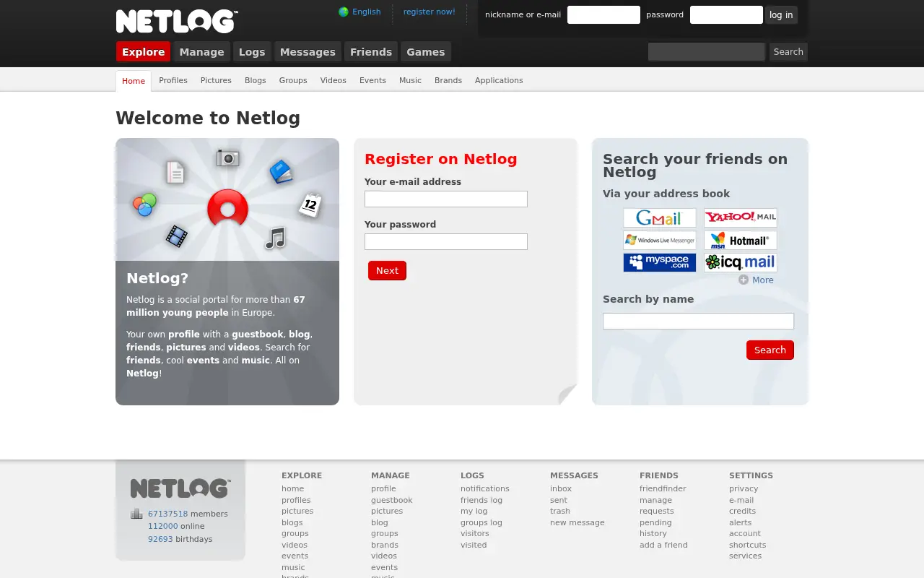The height and width of the screenshot is (578, 924).
Task: Click the log in button
Action: [781, 15]
